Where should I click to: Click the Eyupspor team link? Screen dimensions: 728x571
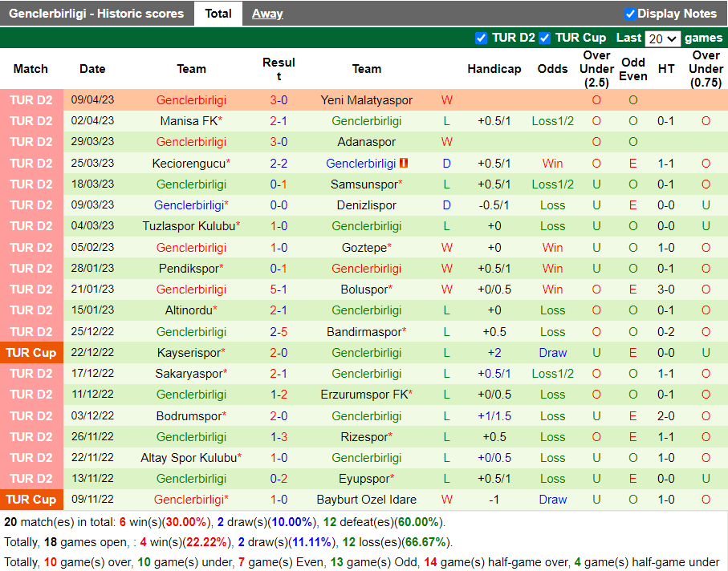[367, 478]
